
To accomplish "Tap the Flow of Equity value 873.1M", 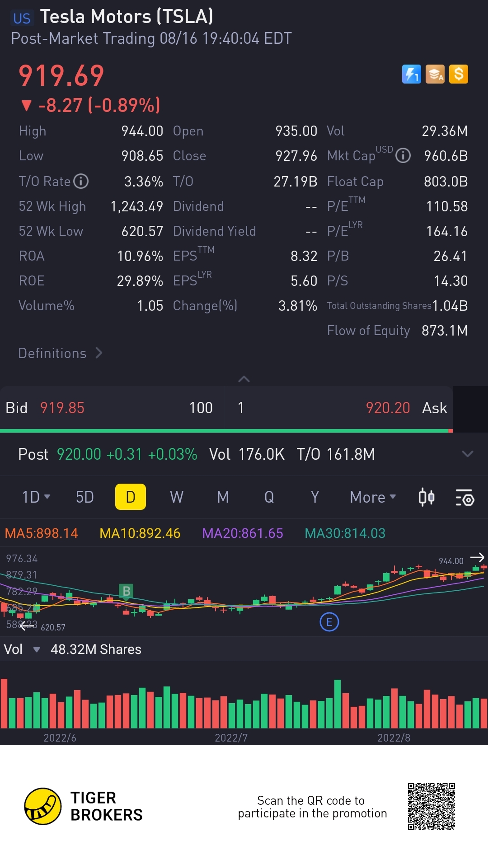I will click(445, 331).
